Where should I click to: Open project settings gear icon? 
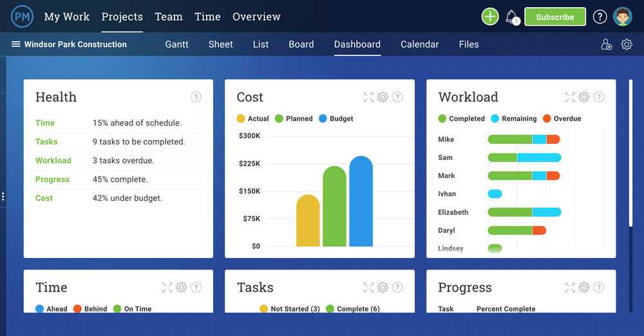click(x=627, y=44)
